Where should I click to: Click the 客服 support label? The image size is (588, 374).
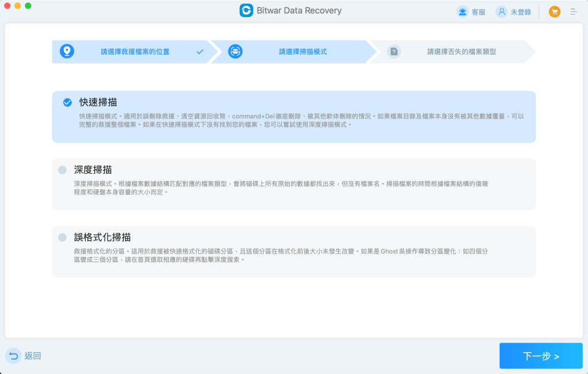click(478, 12)
